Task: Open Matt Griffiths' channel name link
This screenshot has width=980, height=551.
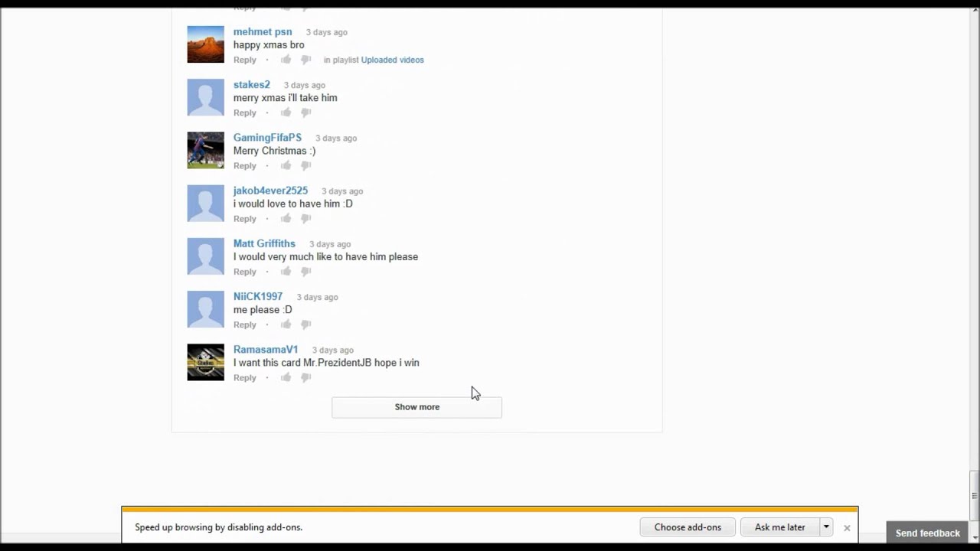Action: coord(264,243)
